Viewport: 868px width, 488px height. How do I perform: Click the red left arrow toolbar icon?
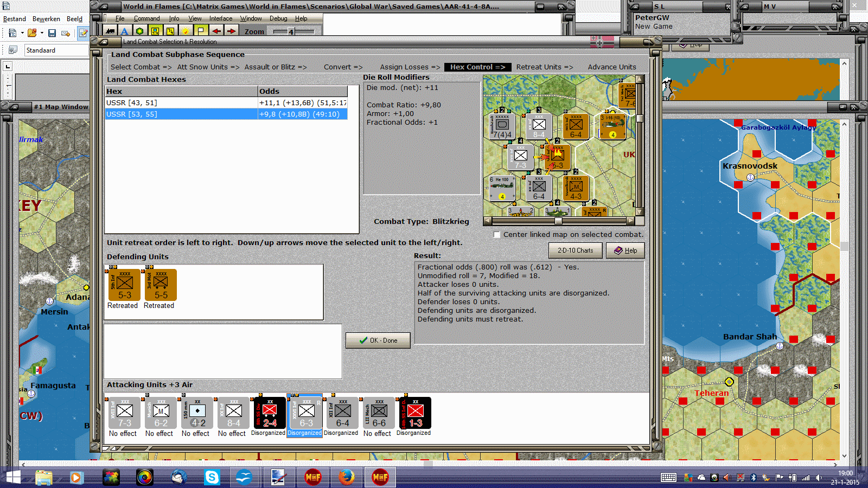pos(216,31)
